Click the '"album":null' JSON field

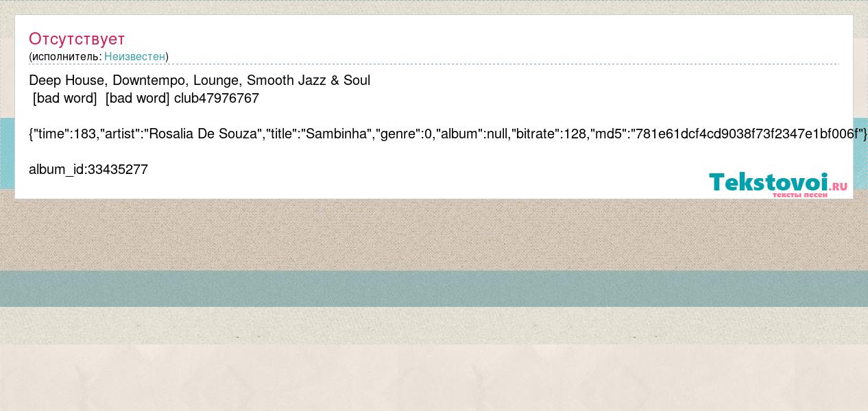click(473, 134)
